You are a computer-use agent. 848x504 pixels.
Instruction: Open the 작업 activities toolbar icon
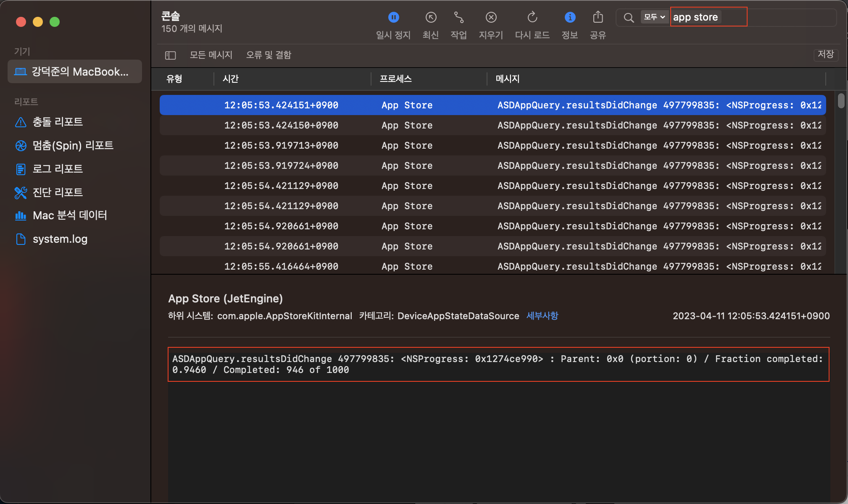[458, 17]
